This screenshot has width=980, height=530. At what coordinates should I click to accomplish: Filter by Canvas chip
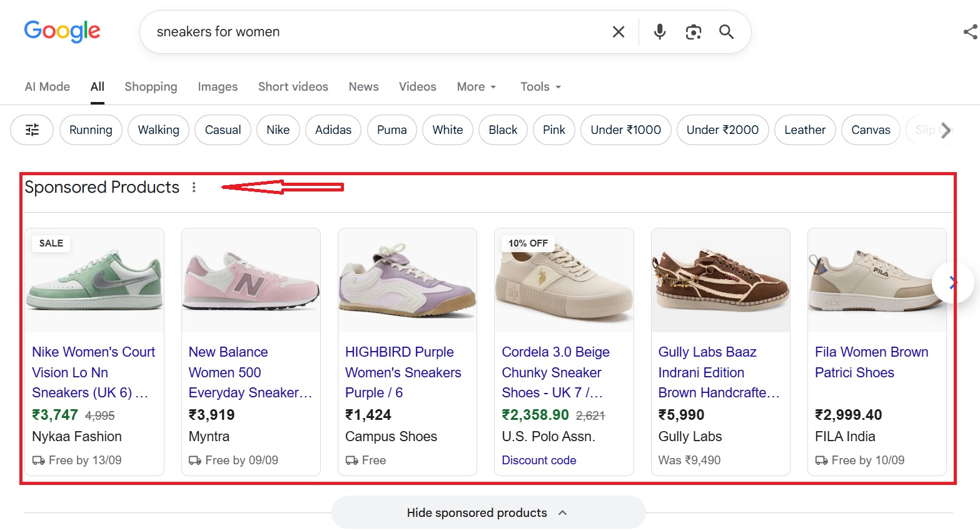(871, 130)
